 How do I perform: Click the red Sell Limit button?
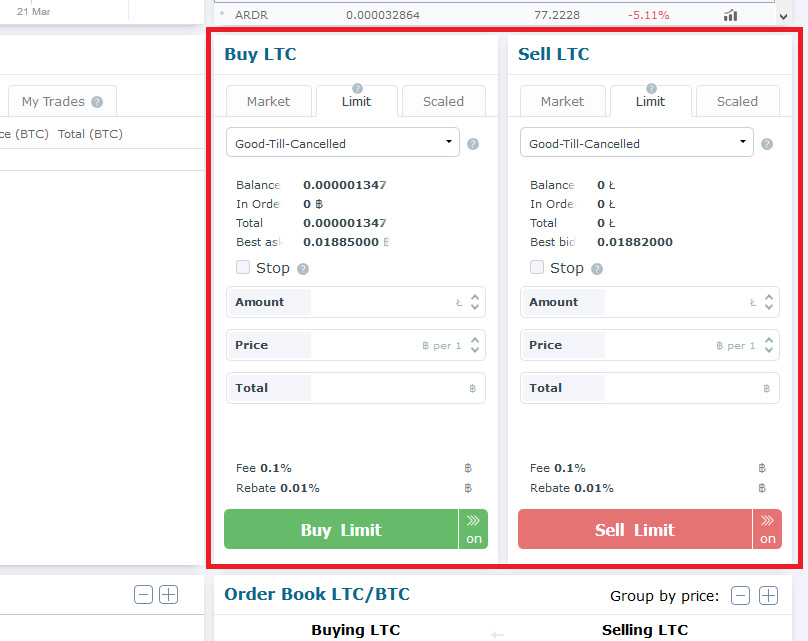(x=635, y=529)
